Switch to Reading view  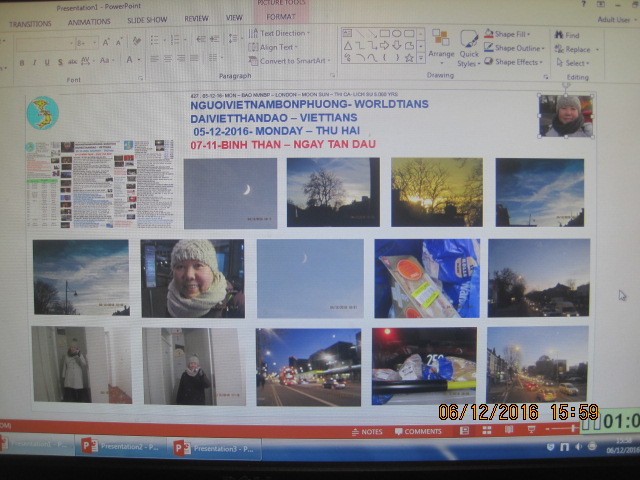[509, 430]
